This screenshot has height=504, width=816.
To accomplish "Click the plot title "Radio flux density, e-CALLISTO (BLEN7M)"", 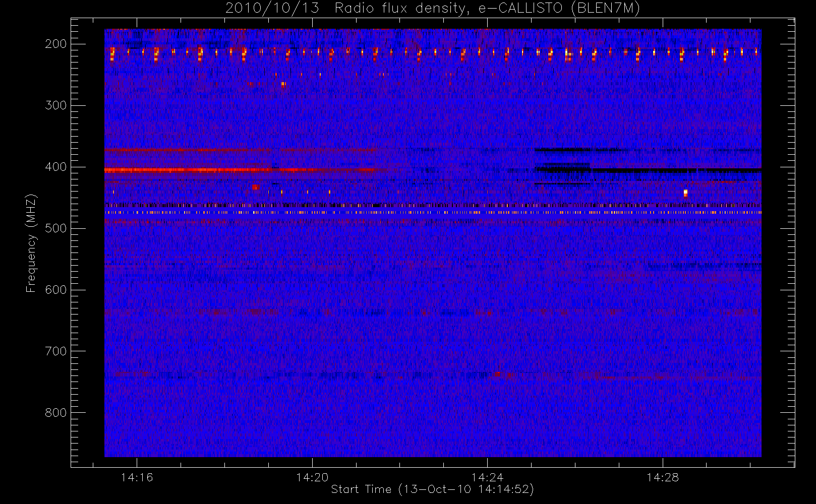I will coord(487,9).
